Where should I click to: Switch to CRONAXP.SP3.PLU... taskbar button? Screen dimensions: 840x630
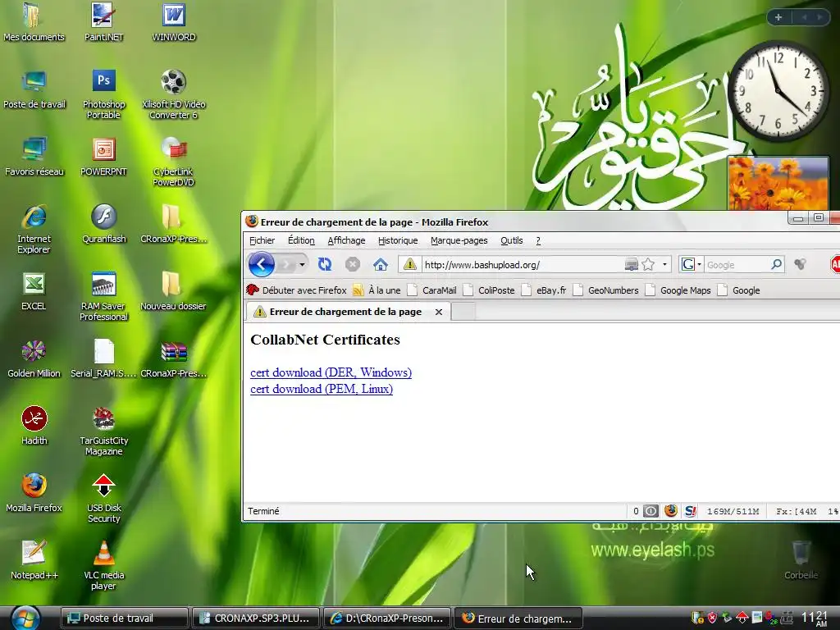pyautogui.click(x=256, y=619)
